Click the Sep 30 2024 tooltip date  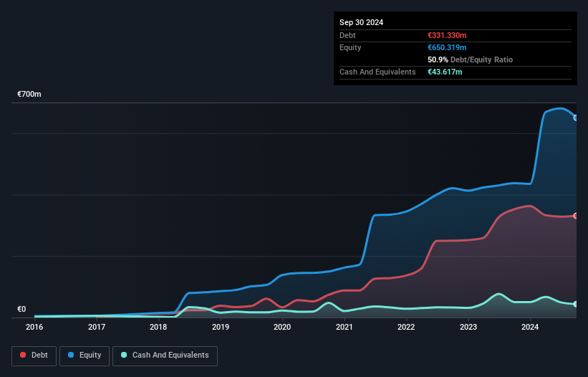362,22
